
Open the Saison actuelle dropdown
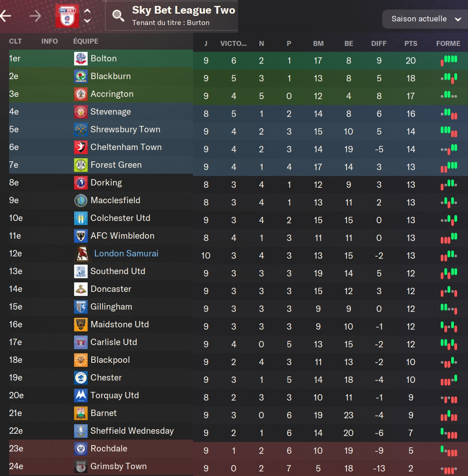coord(425,19)
